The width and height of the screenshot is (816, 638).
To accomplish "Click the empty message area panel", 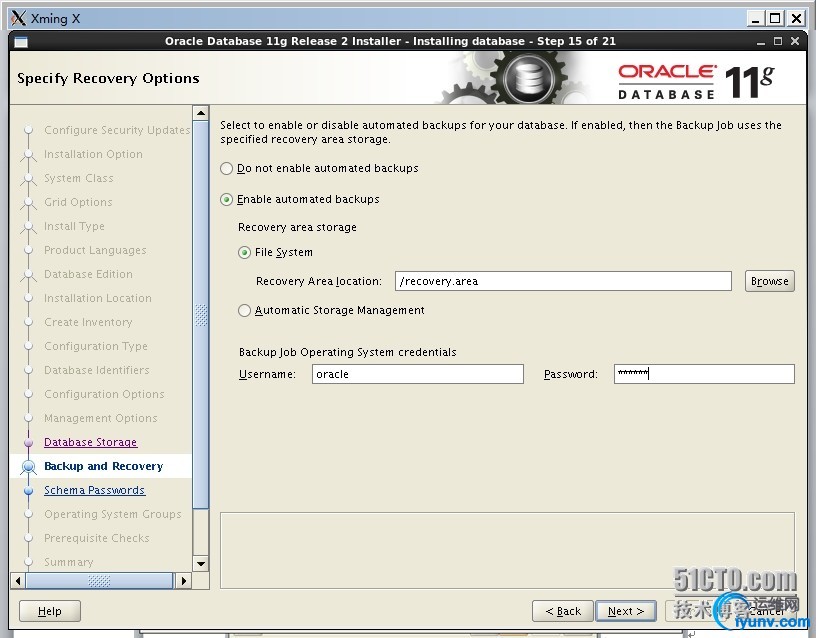I will (x=507, y=551).
